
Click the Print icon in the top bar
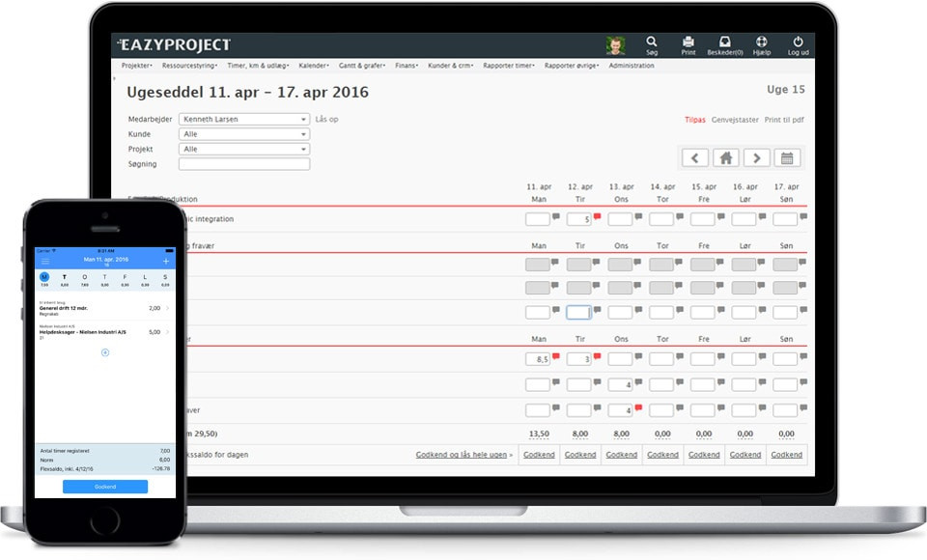pyautogui.click(x=688, y=43)
